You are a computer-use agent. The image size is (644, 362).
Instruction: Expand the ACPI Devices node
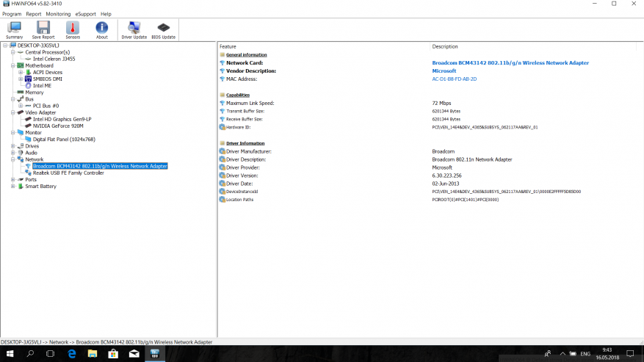pos(21,72)
